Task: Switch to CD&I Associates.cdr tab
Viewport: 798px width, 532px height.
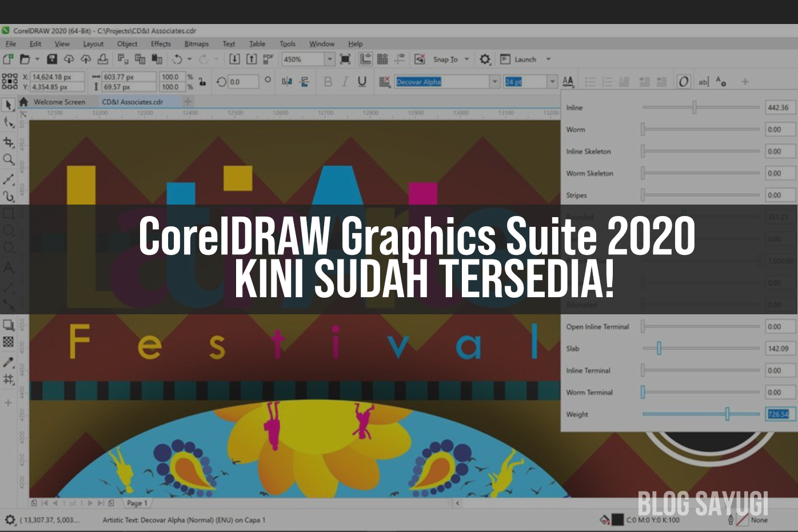Action: pos(133,102)
